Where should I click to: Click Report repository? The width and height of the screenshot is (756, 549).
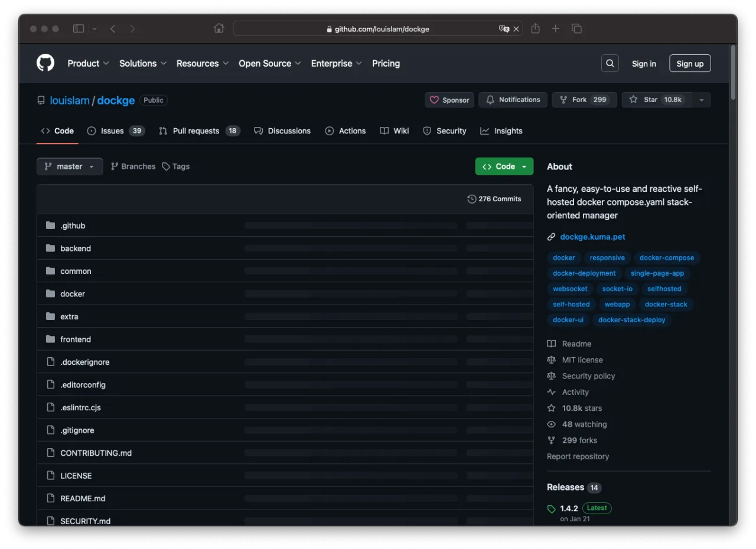(x=578, y=456)
